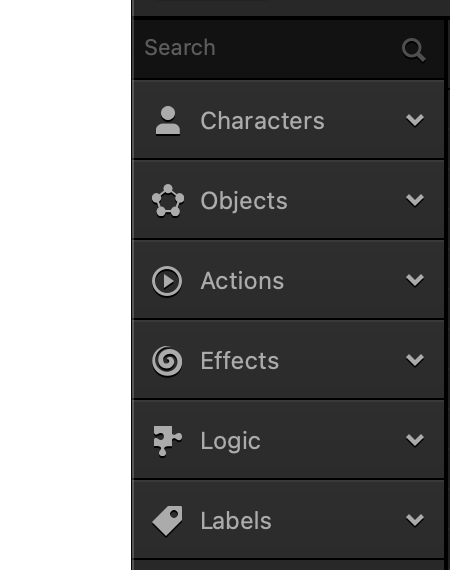This screenshot has width=450, height=570.
Task: Expand the Labels section chevron
Action: (x=415, y=520)
